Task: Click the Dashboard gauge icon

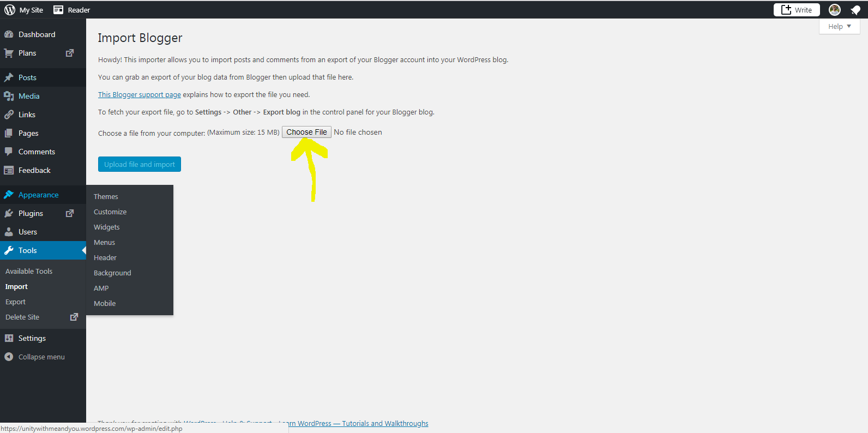Action: [9, 34]
